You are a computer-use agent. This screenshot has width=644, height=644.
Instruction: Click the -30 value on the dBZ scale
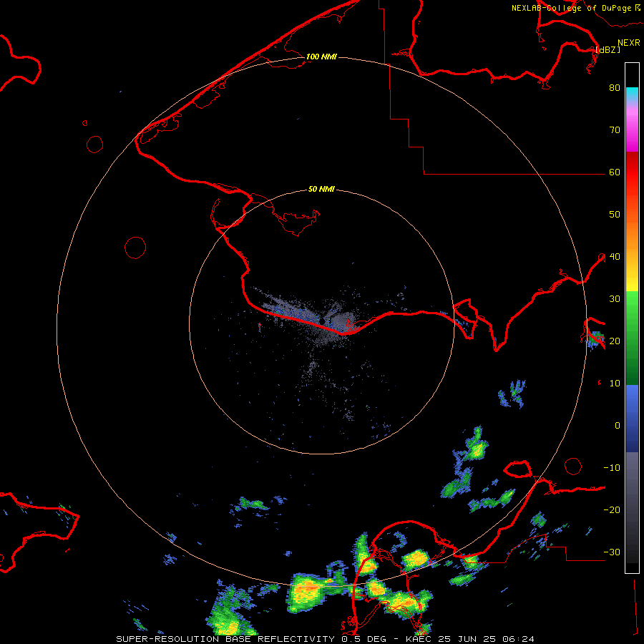(x=612, y=552)
